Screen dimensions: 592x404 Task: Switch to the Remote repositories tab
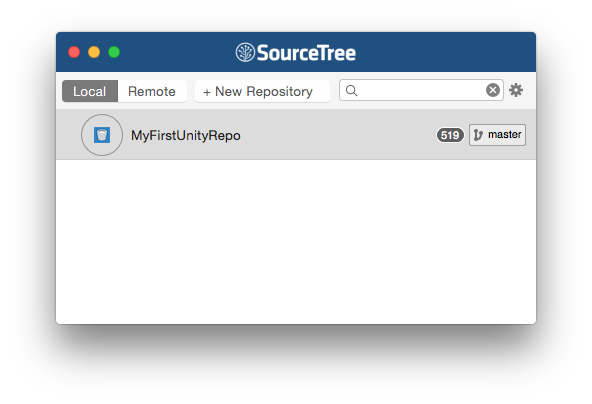click(152, 91)
